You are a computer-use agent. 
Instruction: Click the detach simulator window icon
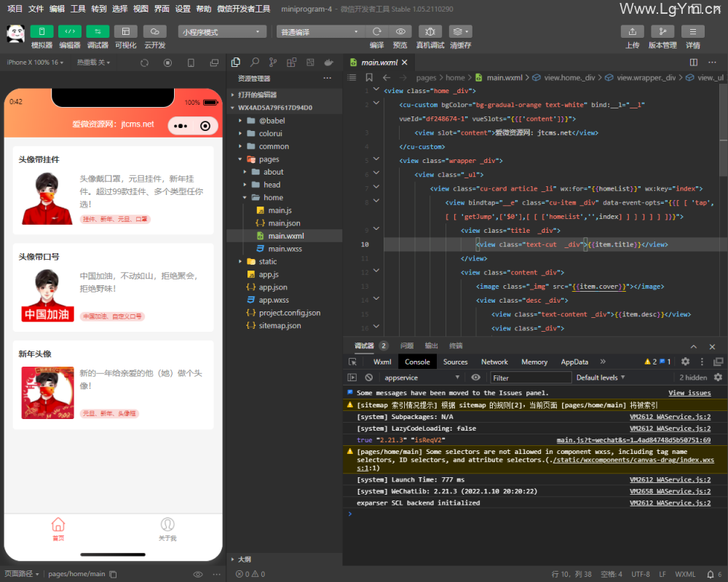point(214,63)
